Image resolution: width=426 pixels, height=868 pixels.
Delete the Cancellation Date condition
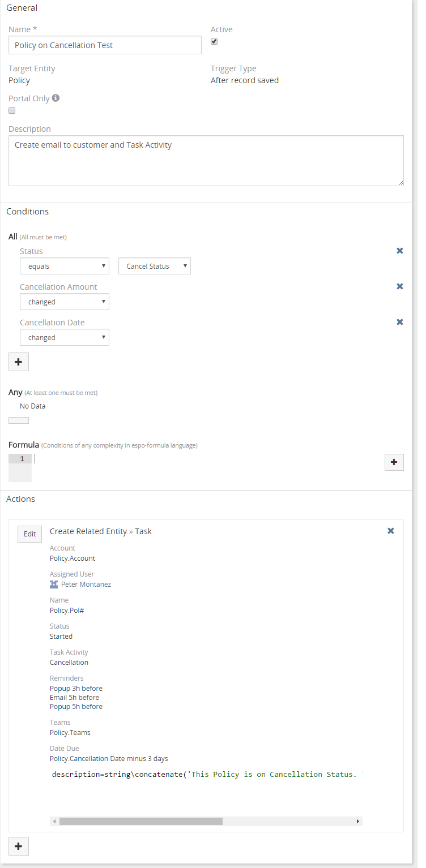399,322
